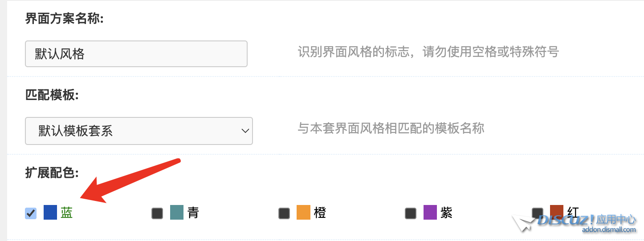Click the 红 label text
644x241 pixels.
pos(573,212)
